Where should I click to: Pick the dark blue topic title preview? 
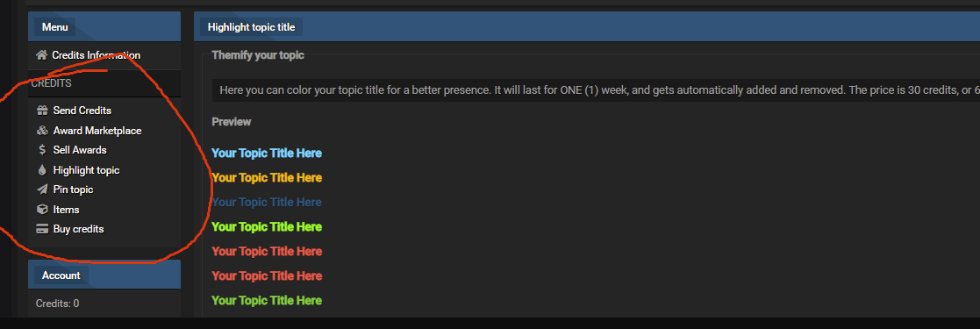(267, 202)
